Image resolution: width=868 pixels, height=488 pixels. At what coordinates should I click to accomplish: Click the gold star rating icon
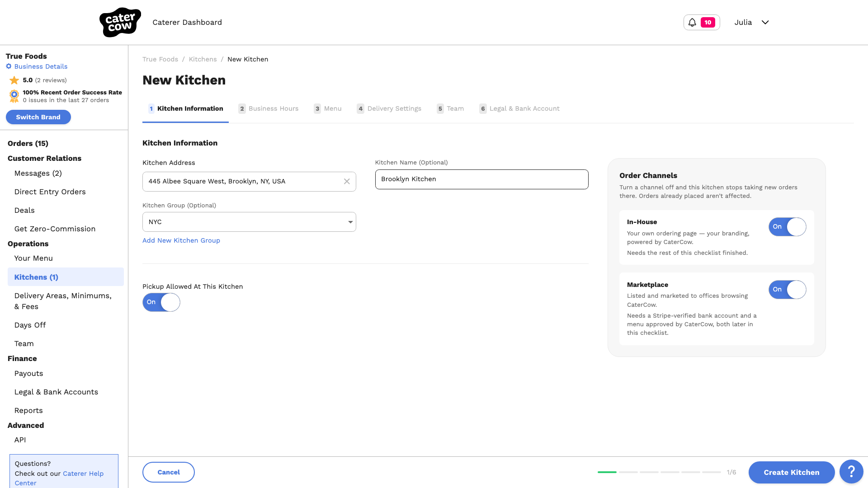point(14,80)
